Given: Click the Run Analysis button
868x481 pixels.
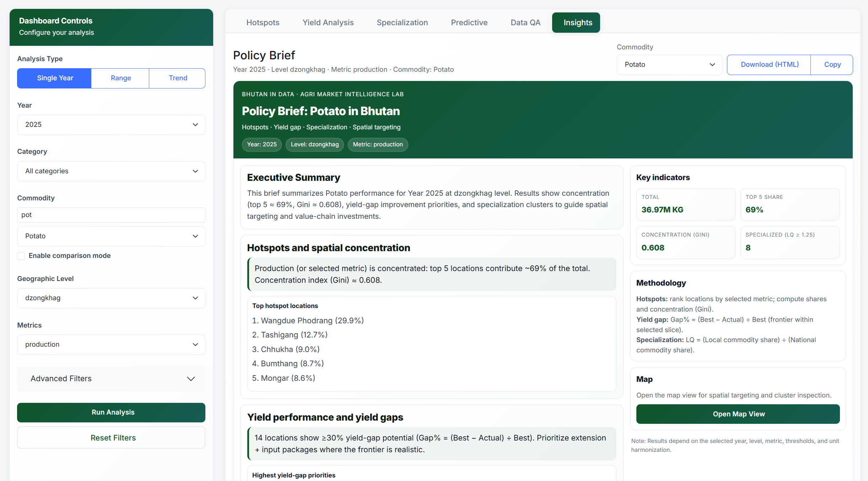Looking at the screenshot, I should (111, 412).
